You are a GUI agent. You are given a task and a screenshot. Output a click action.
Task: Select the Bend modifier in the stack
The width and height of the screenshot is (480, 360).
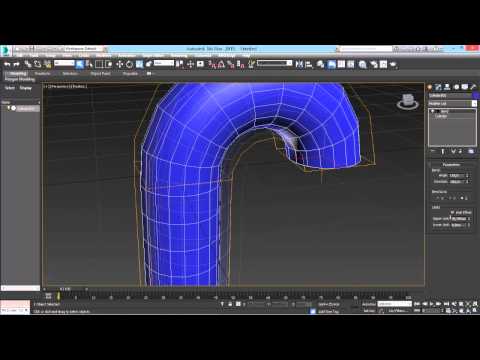pyautogui.click(x=445, y=111)
